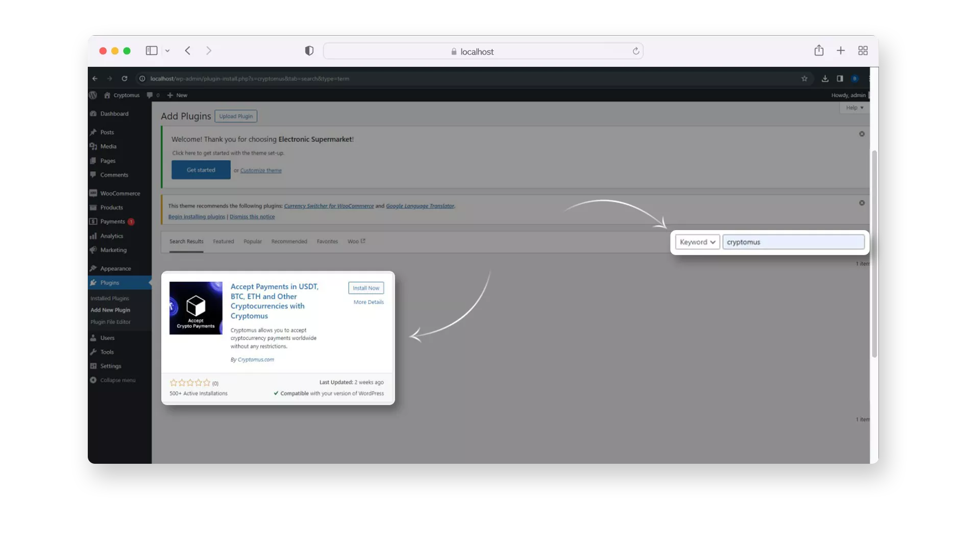Open the privacy shield icon
The width and height of the screenshot is (980, 551).
point(309,51)
